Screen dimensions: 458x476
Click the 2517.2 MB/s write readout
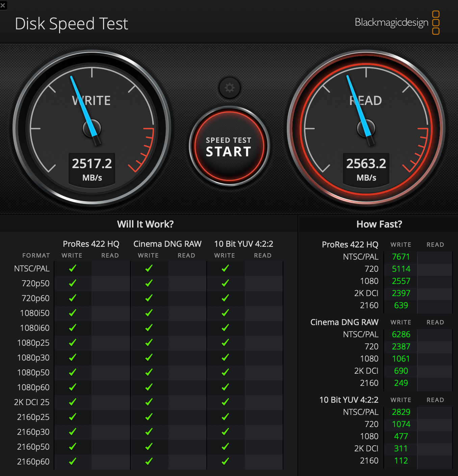92,169
